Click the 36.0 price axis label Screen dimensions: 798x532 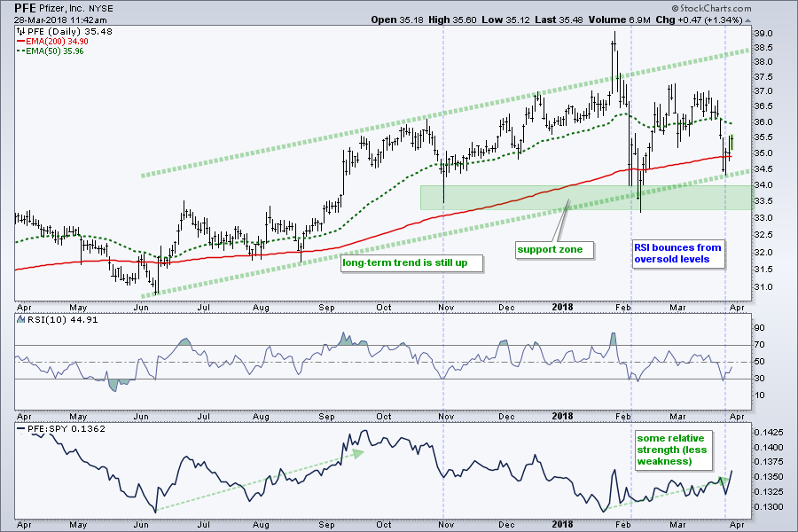click(764, 122)
